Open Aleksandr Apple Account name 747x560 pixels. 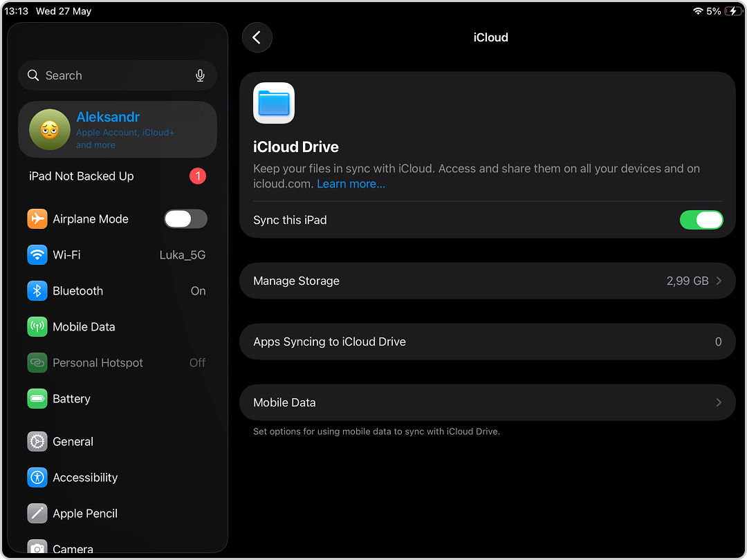[x=108, y=117]
